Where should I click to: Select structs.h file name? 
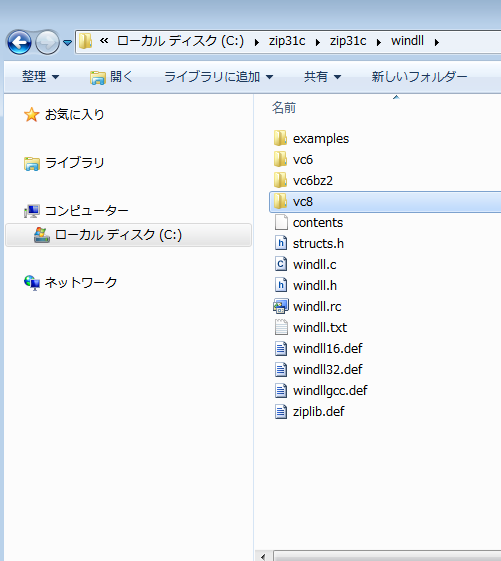[318, 244]
